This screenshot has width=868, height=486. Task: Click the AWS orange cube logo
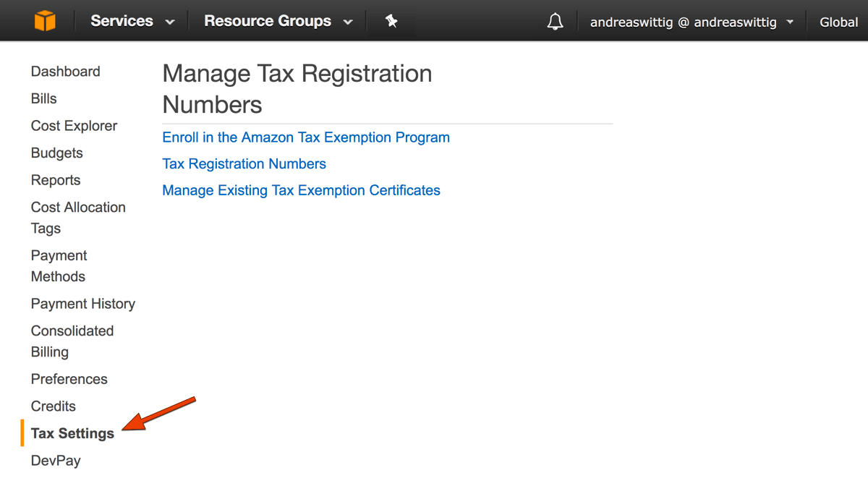click(x=45, y=21)
